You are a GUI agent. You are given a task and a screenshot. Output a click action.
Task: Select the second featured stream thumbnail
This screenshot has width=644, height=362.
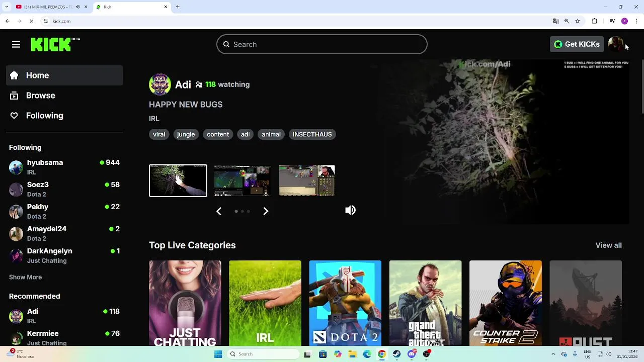[242, 180]
